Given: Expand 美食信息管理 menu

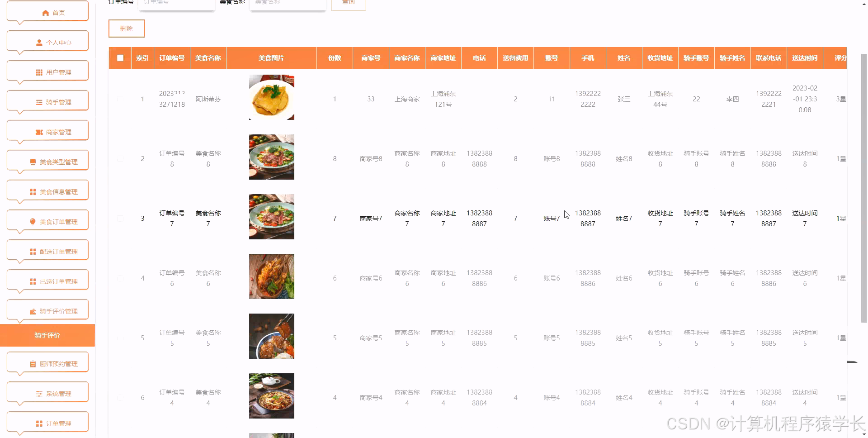Looking at the screenshot, I should pos(47,191).
